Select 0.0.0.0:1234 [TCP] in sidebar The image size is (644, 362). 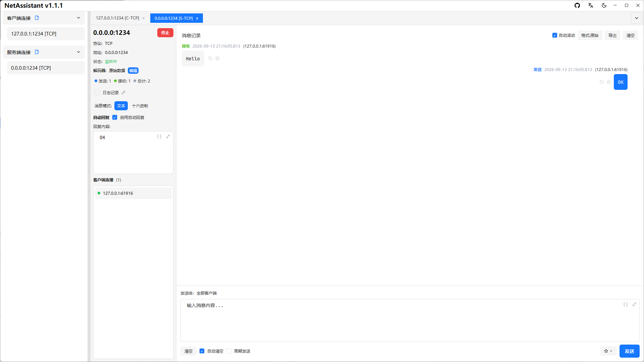click(x=46, y=68)
